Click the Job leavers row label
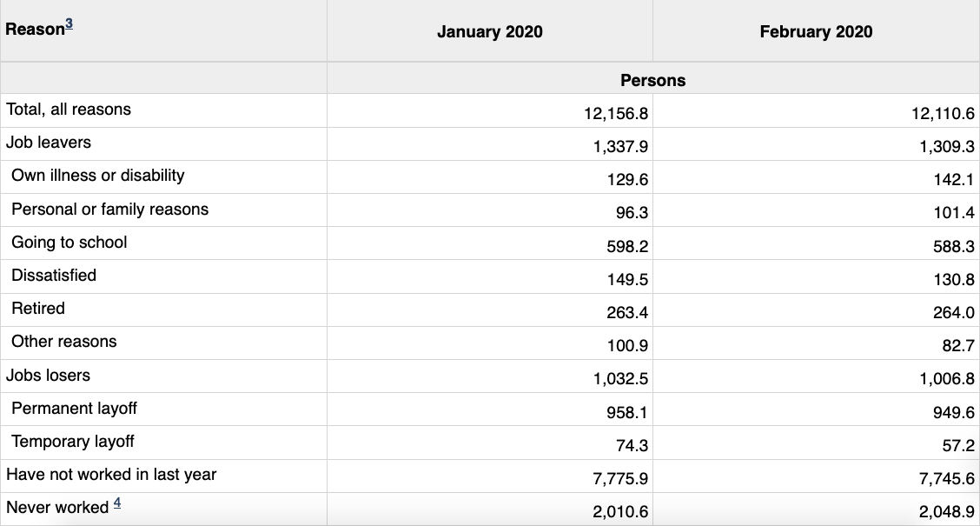Screen dimensions: 980x526 (x=49, y=143)
